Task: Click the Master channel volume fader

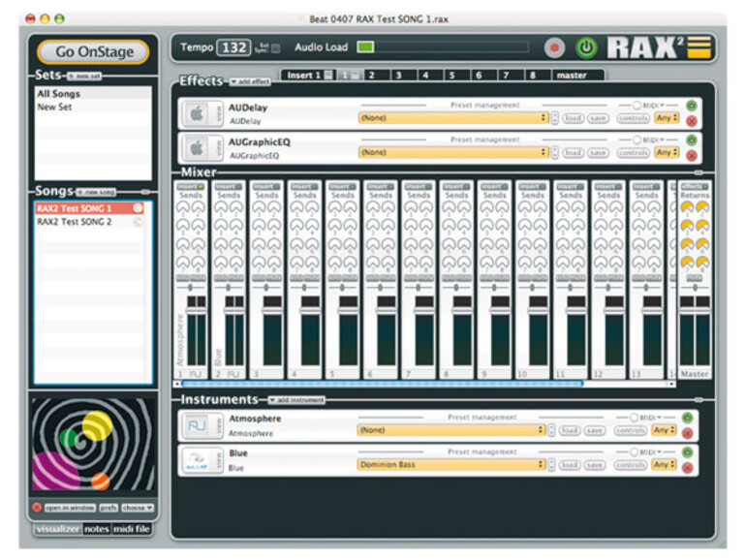Action: [x=694, y=309]
